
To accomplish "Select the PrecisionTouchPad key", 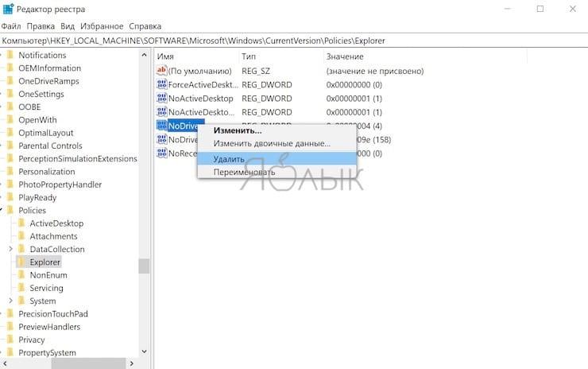I will tap(53, 314).
